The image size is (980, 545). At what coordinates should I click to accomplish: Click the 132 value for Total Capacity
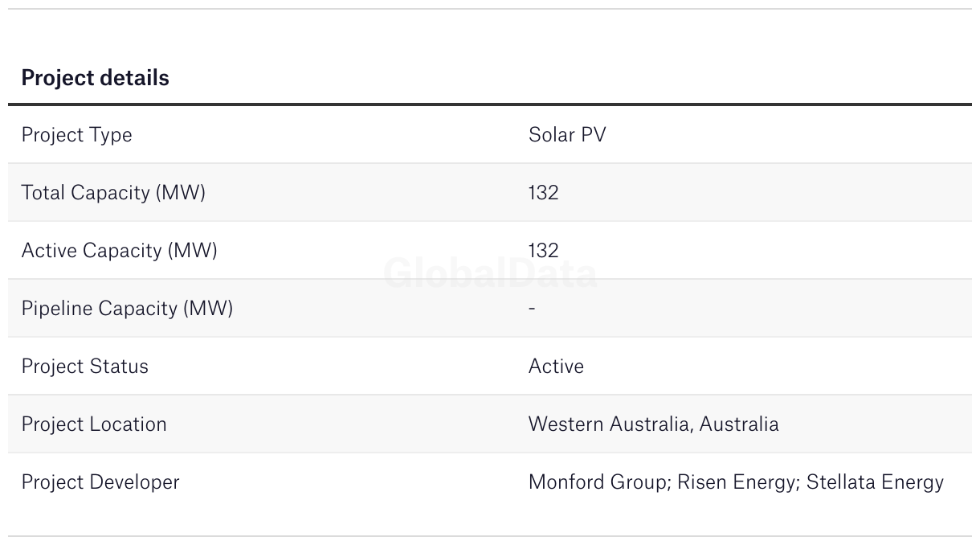tap(543, 192)
